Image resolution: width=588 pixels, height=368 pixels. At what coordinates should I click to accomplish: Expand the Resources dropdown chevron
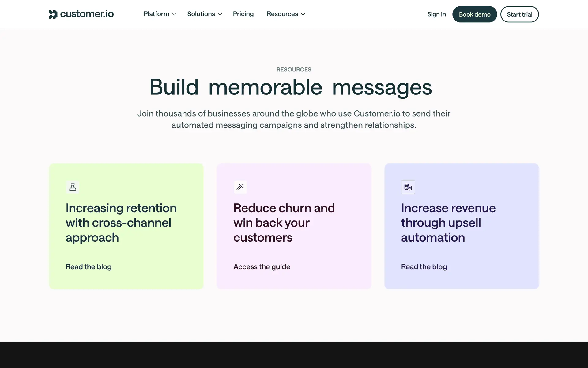(303, 14)
